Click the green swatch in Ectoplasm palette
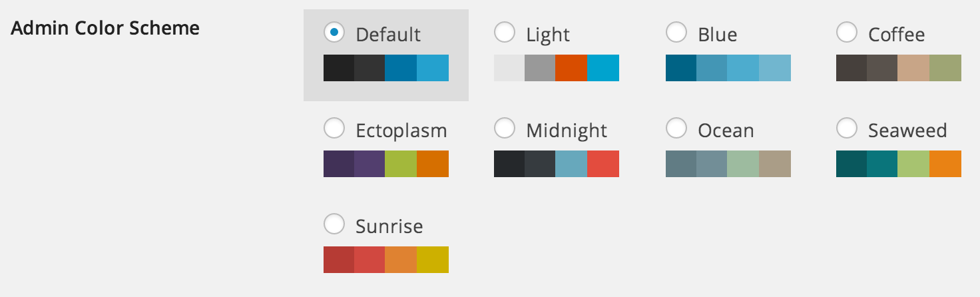The height and width of the screenshot is (297, 980). click(x=401, y=164)
